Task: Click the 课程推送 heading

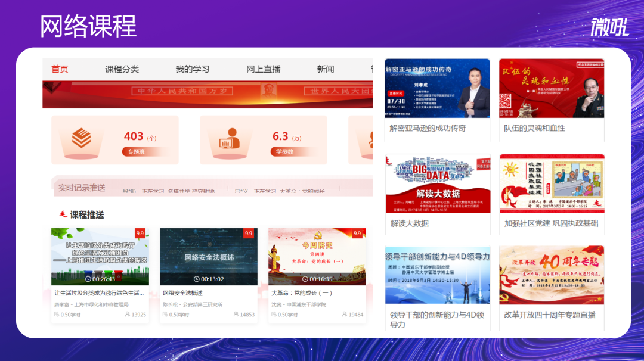Action: [x=86, y=214]
